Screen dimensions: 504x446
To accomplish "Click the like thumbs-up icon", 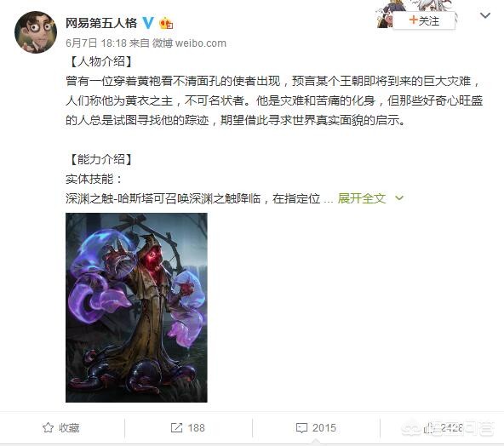I will pos(429,428).
